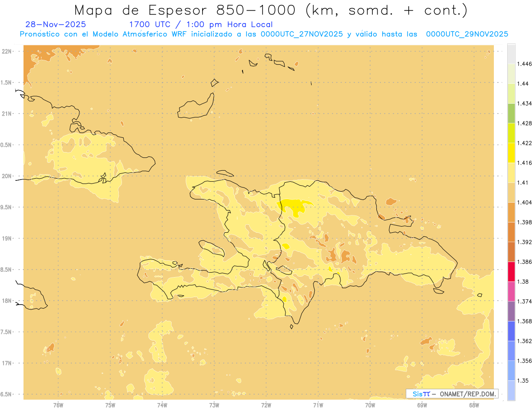The width and height of the screenshot is (532, 411).
Task: Click the colorbar value 1.404
Action: coord(524,202)
